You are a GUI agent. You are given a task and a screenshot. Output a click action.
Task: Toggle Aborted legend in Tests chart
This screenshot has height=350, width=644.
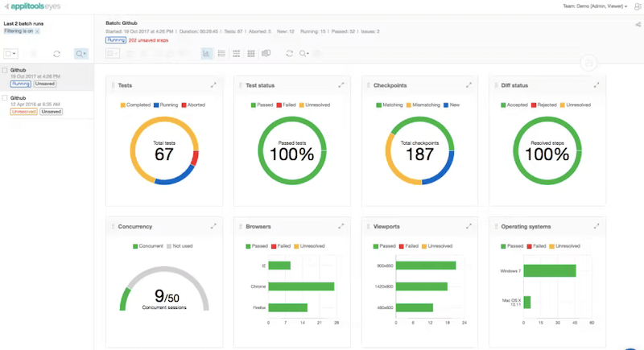(x=193, y=105)
